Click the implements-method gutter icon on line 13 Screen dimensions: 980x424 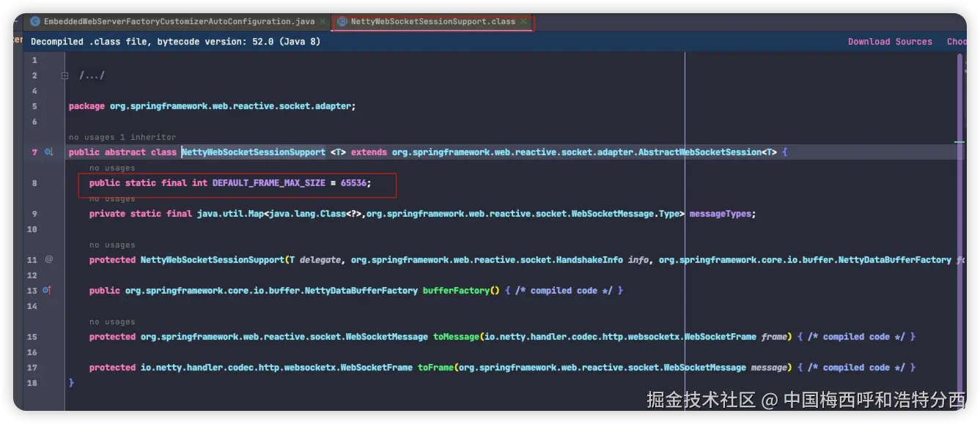tap(47, 290)
